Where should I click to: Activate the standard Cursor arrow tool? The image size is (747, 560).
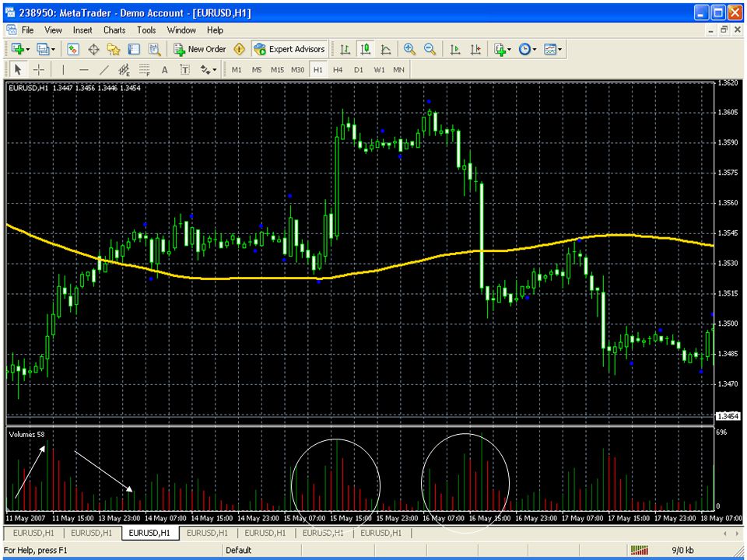(x=18, y=70)
